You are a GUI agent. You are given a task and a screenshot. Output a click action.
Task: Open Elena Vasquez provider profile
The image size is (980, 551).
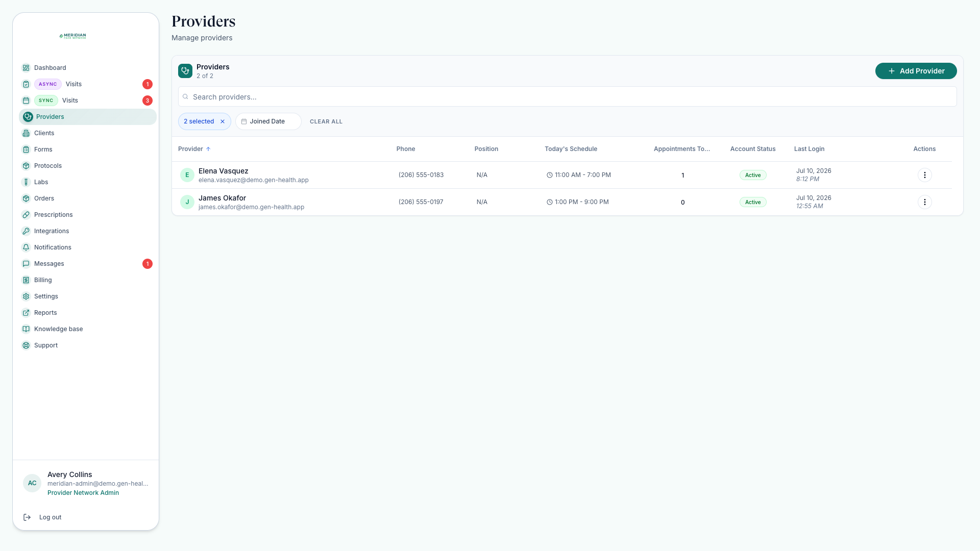223,171
